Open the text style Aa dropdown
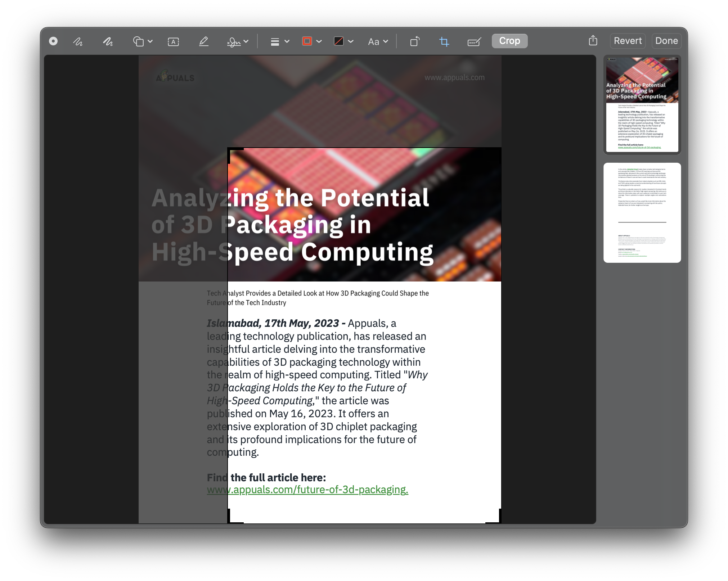 coord(377,41)
